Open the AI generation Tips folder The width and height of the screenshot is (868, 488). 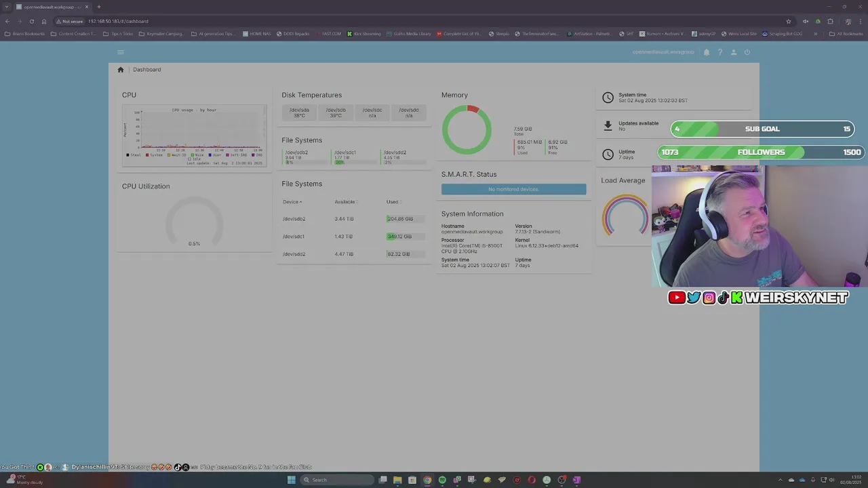[x=212, y=34]
